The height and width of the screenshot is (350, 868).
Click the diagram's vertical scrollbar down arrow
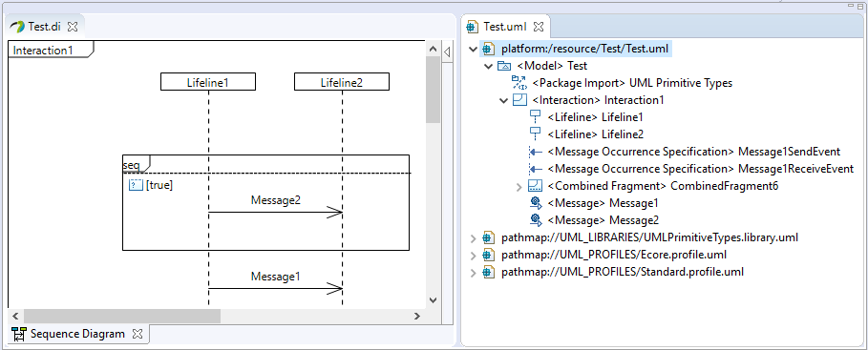pyautogui.click(x=434, y=300)
